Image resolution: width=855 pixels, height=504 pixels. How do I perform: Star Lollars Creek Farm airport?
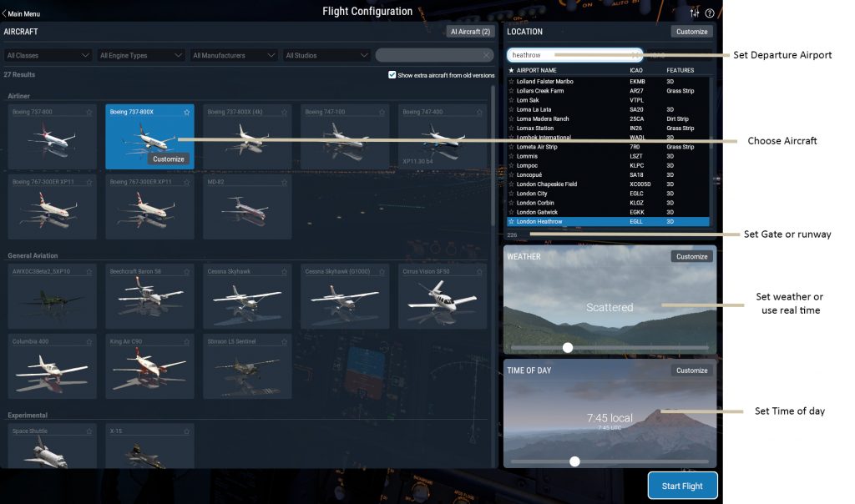(511, 91)
